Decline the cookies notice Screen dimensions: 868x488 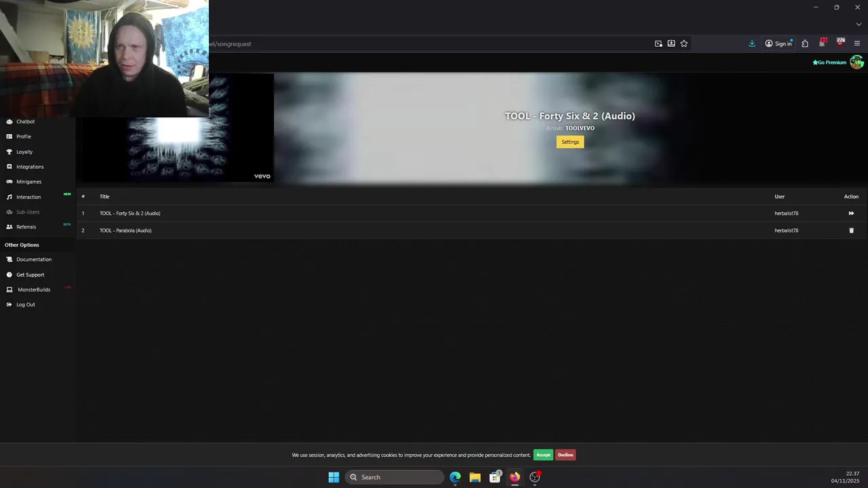tap(566, 455)
